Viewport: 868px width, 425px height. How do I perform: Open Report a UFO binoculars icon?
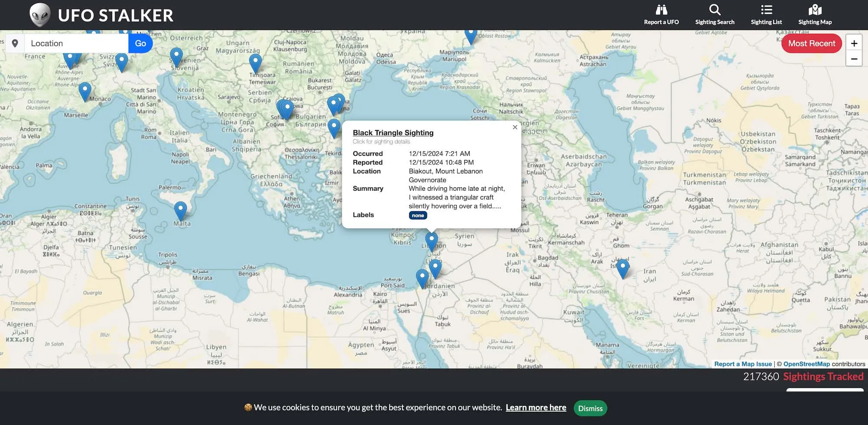point(661,10)
